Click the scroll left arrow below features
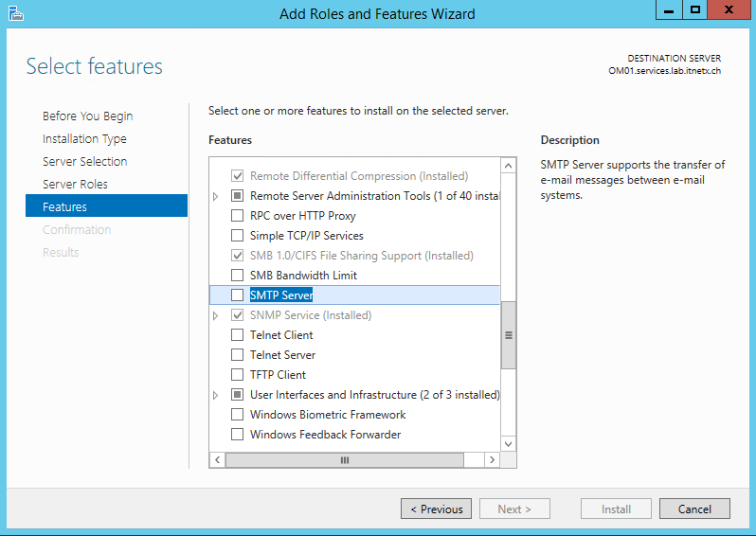The image size is (756, 536). (x=218, y=460)
